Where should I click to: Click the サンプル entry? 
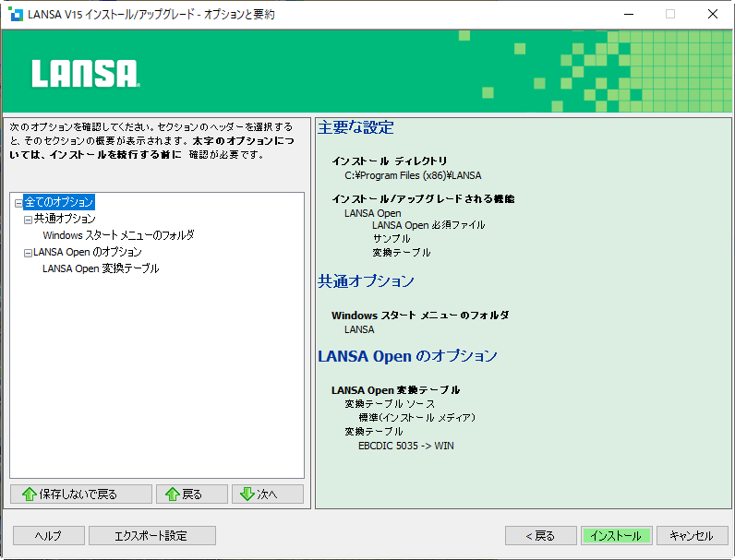click(392, 239)
